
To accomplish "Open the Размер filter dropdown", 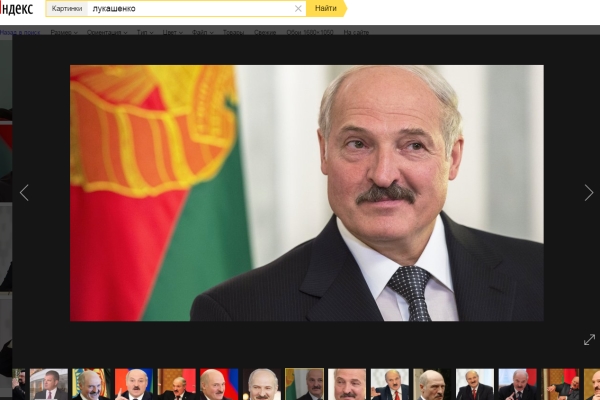I will pos(64,32).
